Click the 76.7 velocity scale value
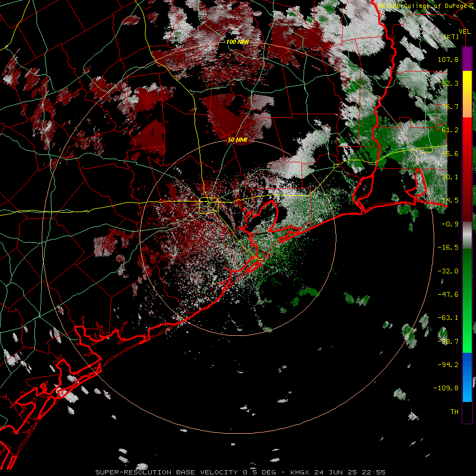Image resolution: width=476 pixels, height=476 pixels. point(450,106)
